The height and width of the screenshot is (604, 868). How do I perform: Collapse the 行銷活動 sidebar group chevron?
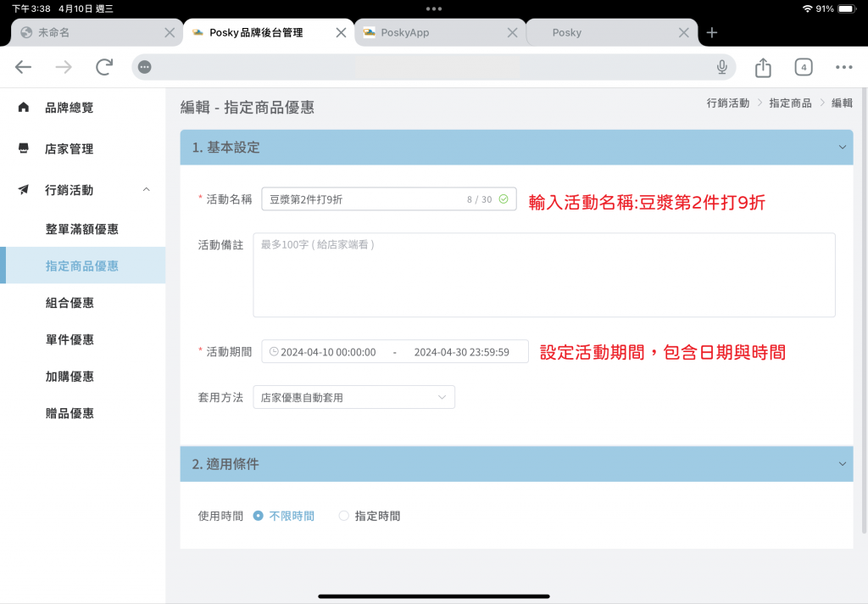tap(146, 189)
